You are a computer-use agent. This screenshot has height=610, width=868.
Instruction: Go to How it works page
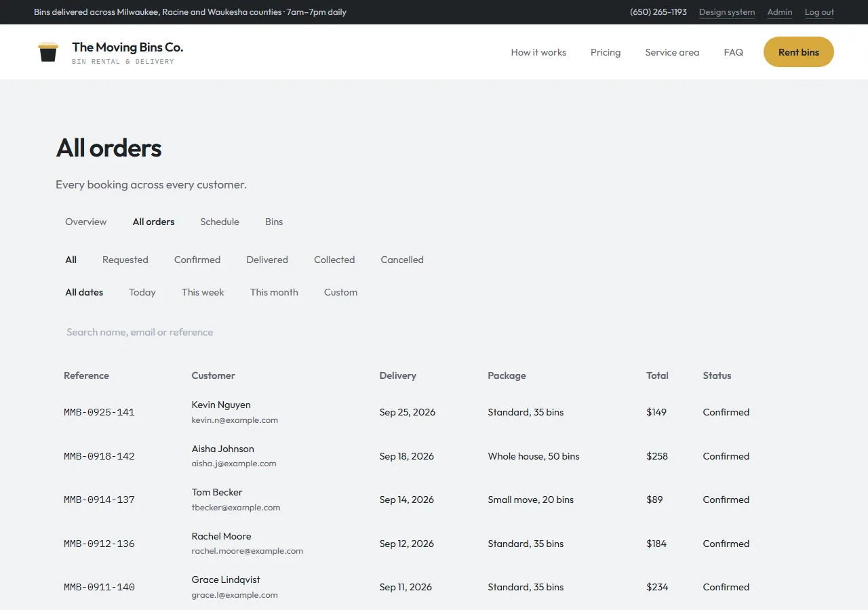click(538, 52)
